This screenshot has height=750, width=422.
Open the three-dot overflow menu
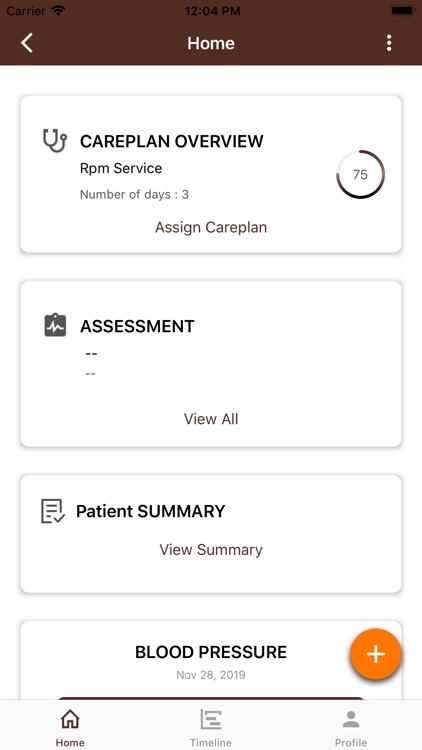(389, 43)
